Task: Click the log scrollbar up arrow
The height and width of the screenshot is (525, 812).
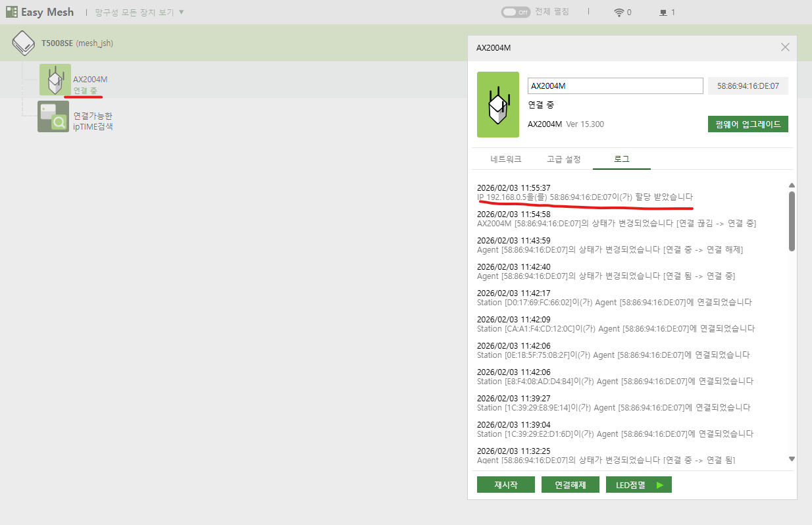Action: 792,186
